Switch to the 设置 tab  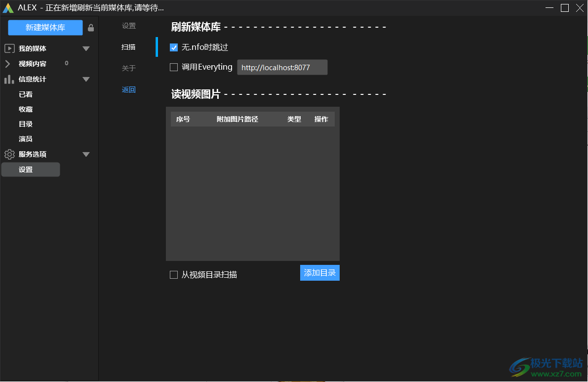[128, 26]
